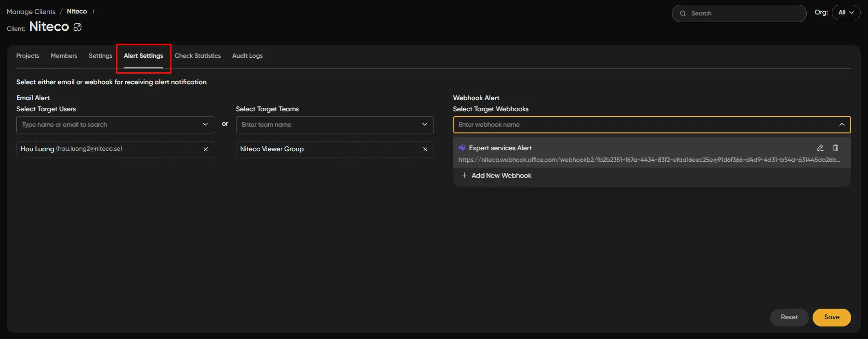Viewport: 868px width, 339px height.
Task: Click the Reset button
Action: point(789,317)
